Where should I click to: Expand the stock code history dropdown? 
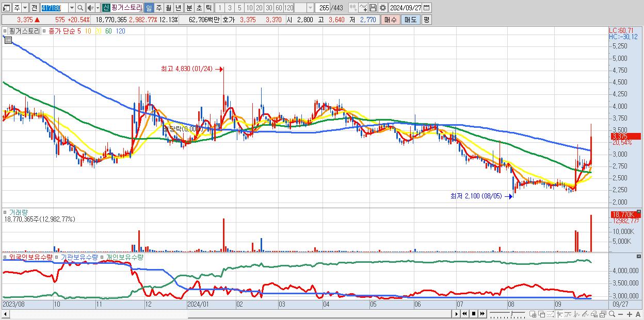click(x=72, y=8)
